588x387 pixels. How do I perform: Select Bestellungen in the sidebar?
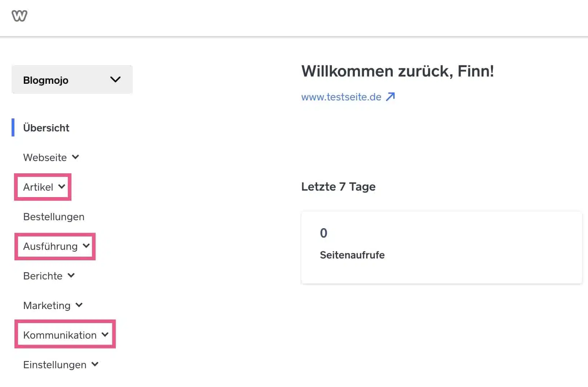[53, 217]
